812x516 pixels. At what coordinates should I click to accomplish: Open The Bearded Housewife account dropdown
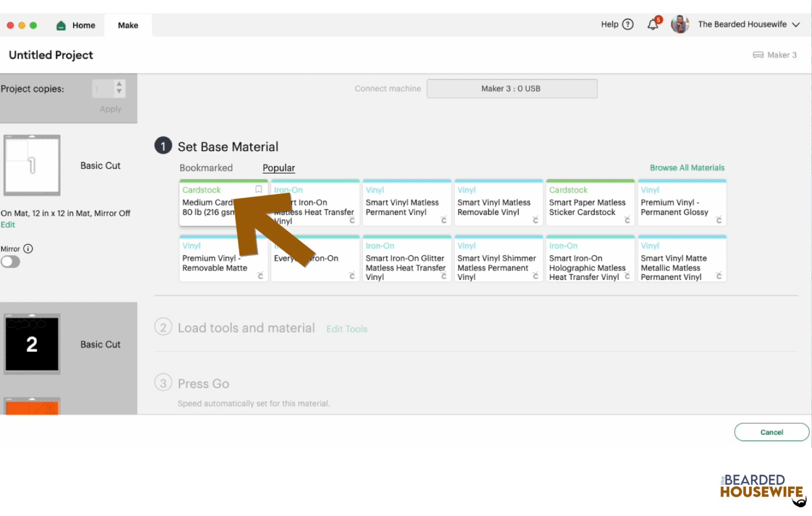pyautogui.click(x=746, y=24)
